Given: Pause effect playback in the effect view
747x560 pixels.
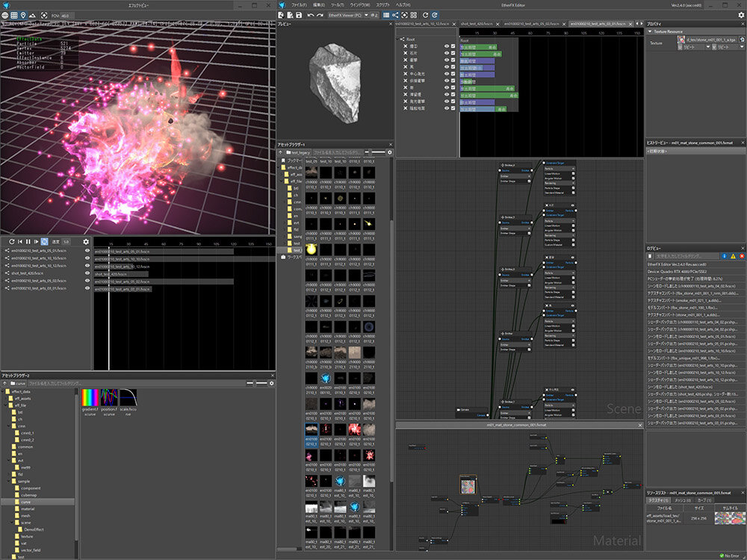Looking at the screenshot, I should tap(28, 241).
